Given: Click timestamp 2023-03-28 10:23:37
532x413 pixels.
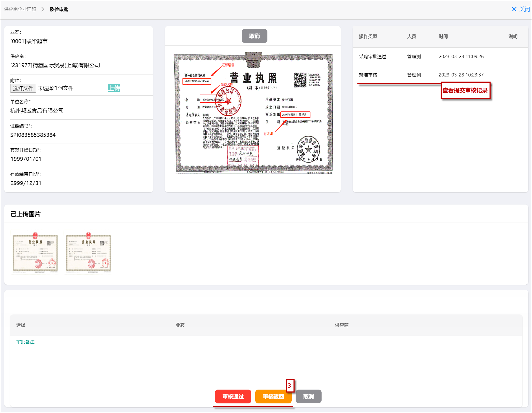Looking at the screenshot, I should click(x=461, y=75).
